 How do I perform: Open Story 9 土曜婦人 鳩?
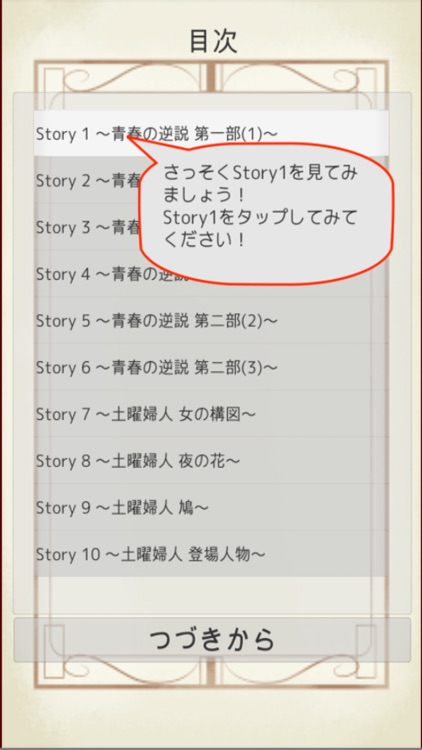211,508
